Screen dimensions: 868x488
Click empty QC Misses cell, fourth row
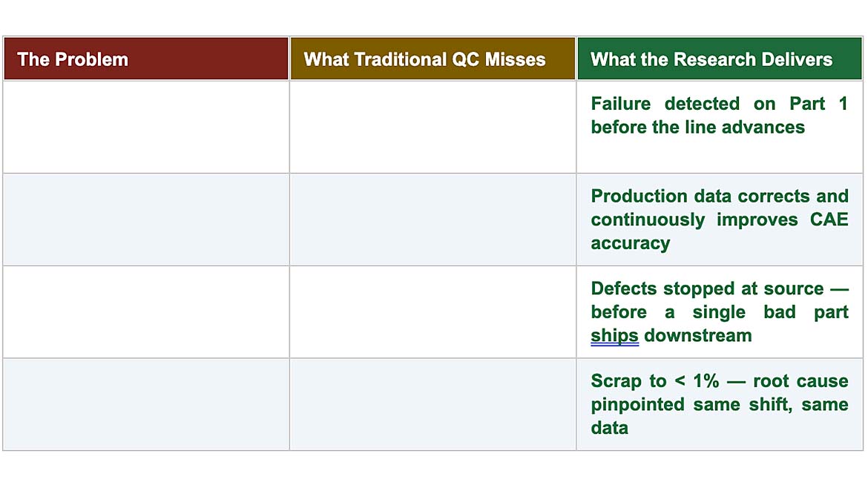click(433, 404)
